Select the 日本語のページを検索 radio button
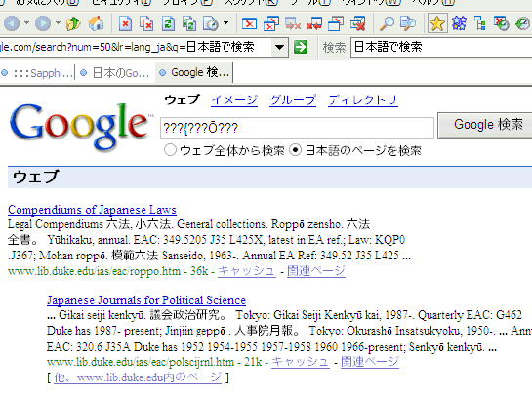Viewport: 532px width, 397px height. (x=295, y=150)
